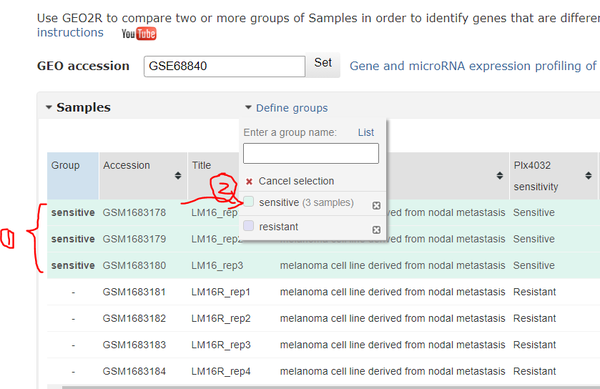Sort by Plx4032 sensitivity column arrows
The height and width of the screenshot is (389, 600).
coord(588,176)
